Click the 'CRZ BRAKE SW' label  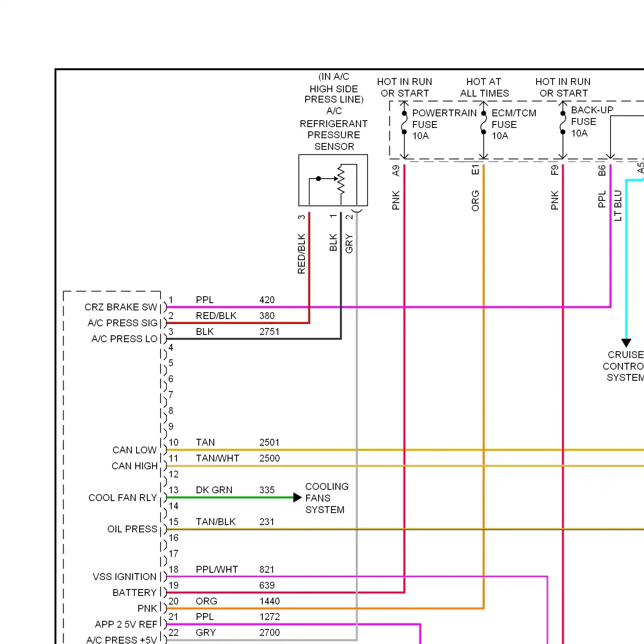pyautogui.click(x=121, y=307)
